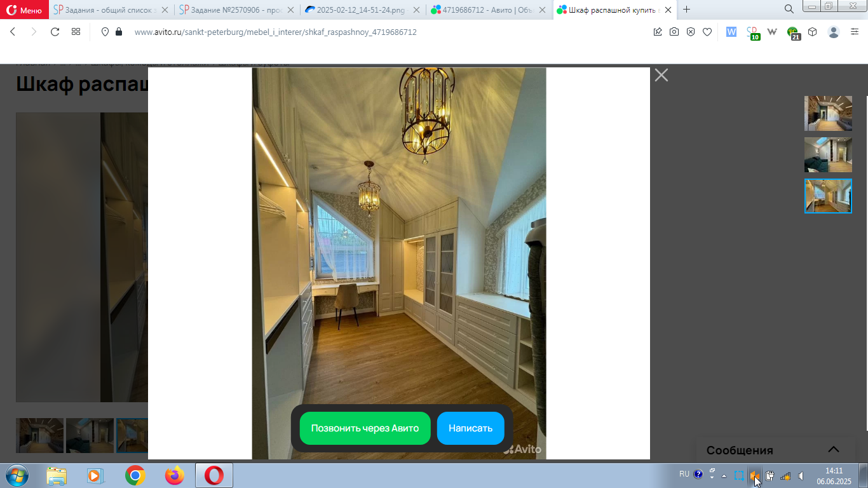Click the volume speaker tray icon
Image resolution: width=868 pixels, height=488 pixels.
tap(801, 475)
